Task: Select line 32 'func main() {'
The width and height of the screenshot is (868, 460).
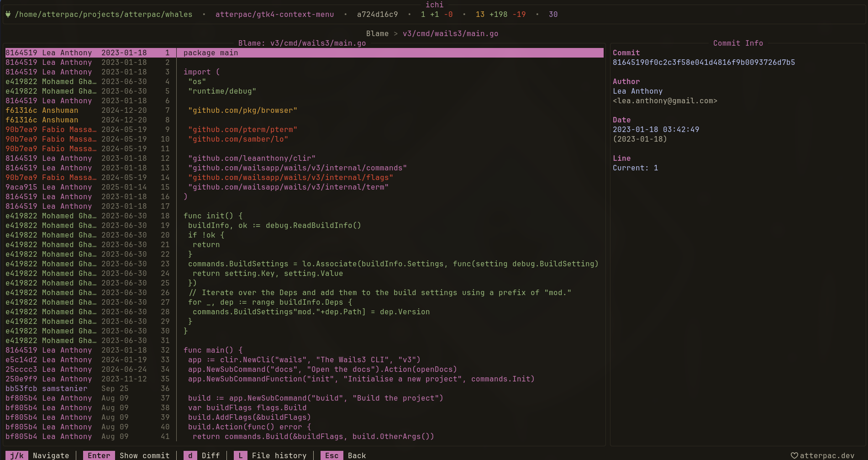Action: pos(304,350)
